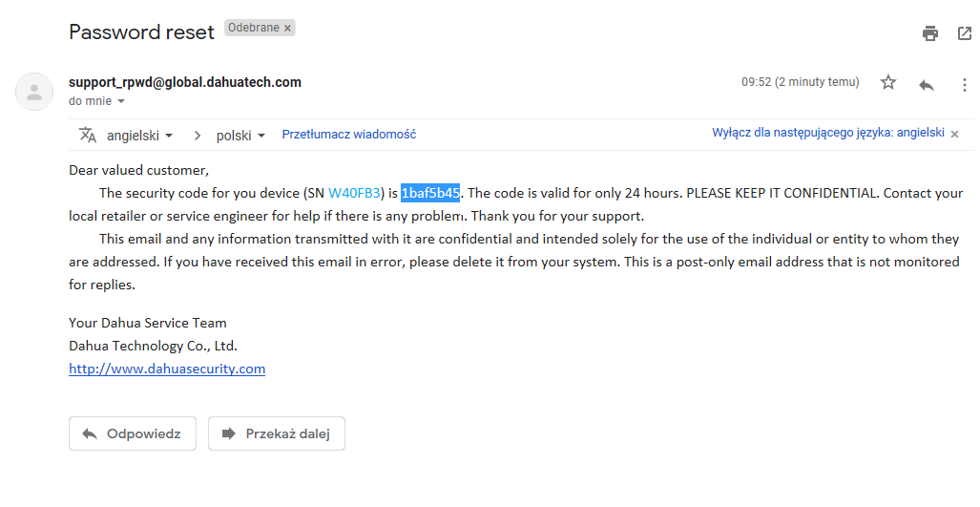
Task: Open the three-dot more options menu
Action: click(x=965, y=86)
